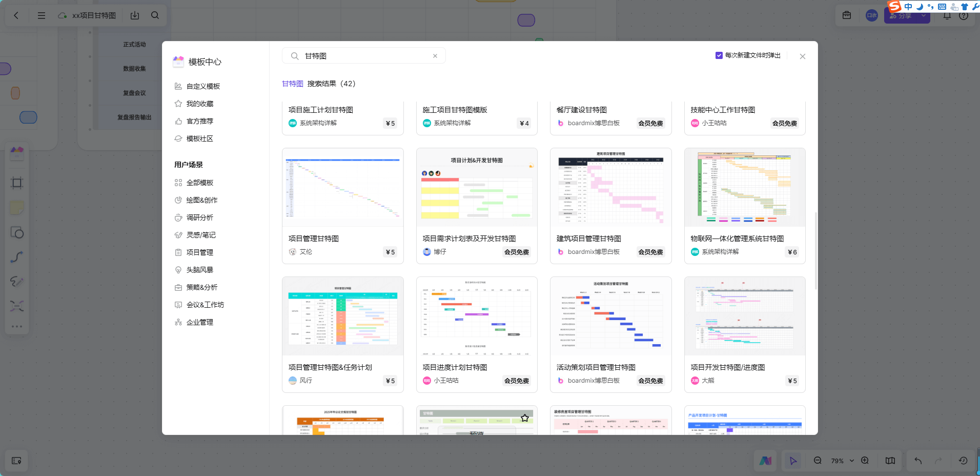The image size is (980, 476).
Task: Open the share button dropdown arrow
Action: pyautogui.click(x=924, y=16)
